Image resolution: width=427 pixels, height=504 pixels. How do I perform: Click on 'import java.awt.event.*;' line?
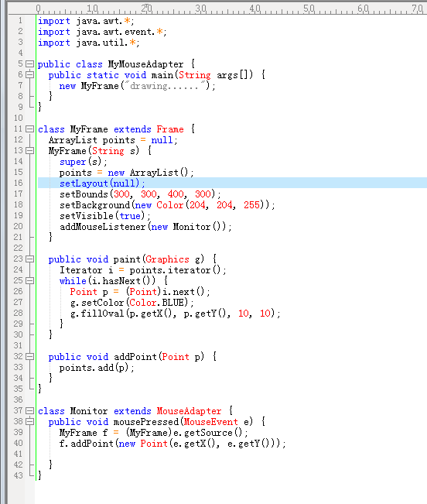(102, 33)
